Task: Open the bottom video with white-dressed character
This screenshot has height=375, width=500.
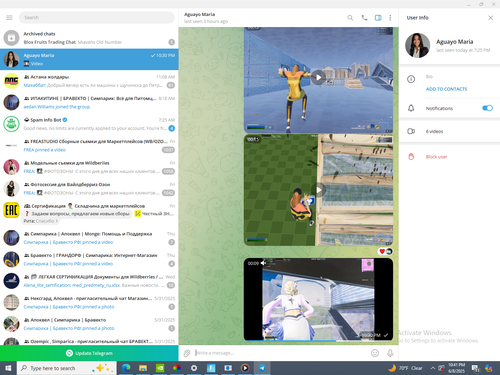Action: click(x=318, y=299)
